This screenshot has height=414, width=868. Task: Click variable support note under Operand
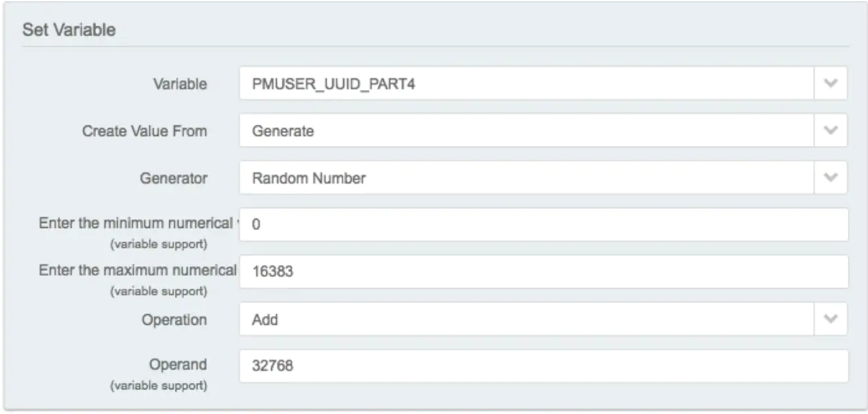click(x=158, y=385)
